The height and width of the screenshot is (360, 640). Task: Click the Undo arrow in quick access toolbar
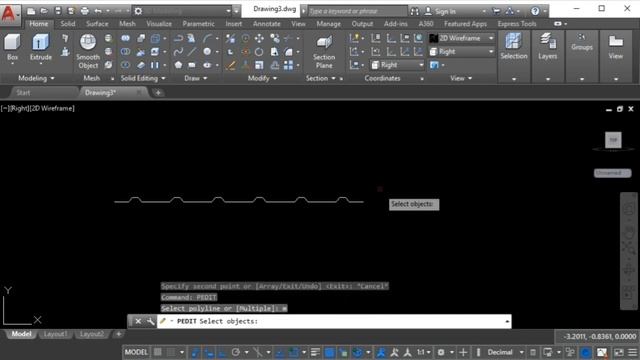click(x=98, y=11)
